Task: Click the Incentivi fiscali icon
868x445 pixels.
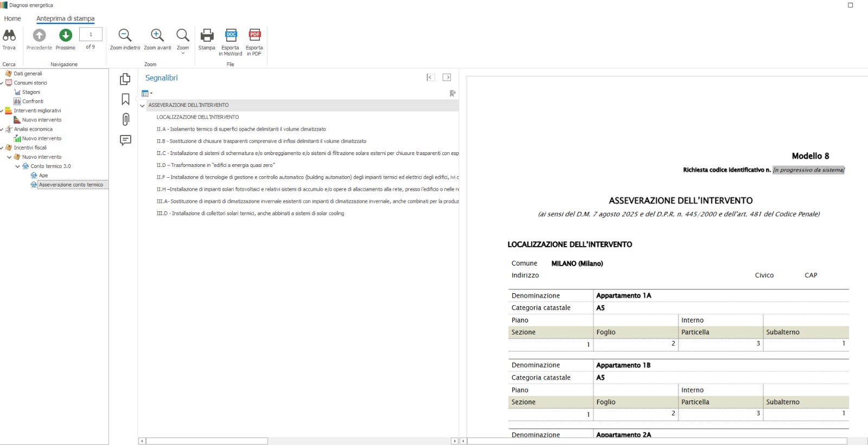Action: click(9, 147)
